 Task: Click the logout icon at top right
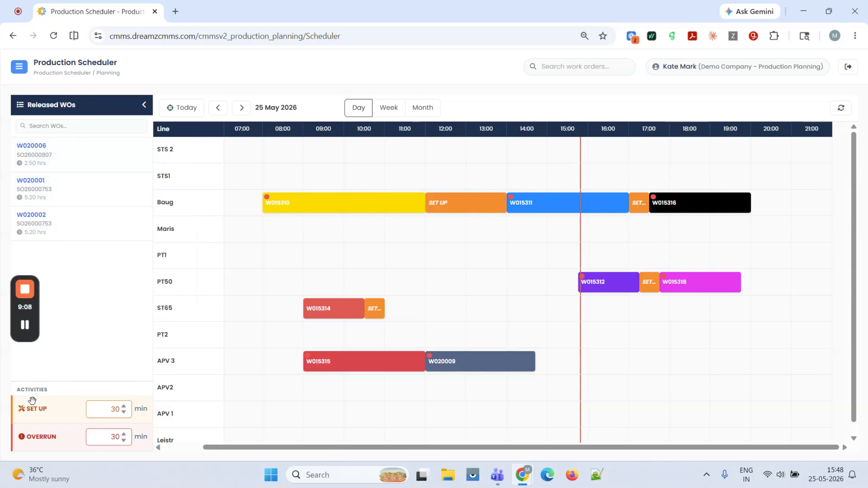[x=848, y=67]
